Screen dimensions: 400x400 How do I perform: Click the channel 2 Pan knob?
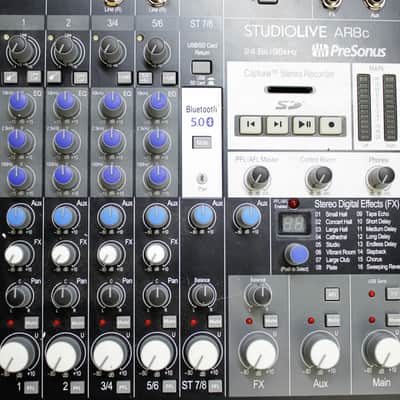coord(65,296)
